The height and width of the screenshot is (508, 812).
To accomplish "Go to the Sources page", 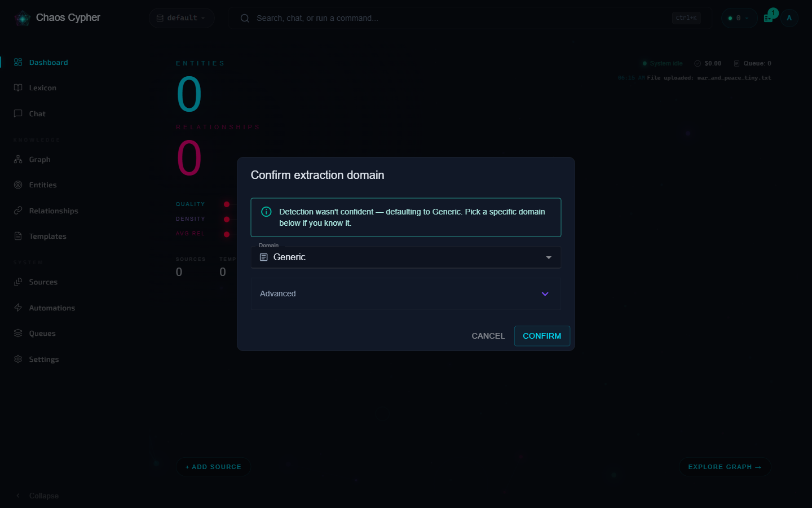I will pyautogui.click(x=43, y=282).
